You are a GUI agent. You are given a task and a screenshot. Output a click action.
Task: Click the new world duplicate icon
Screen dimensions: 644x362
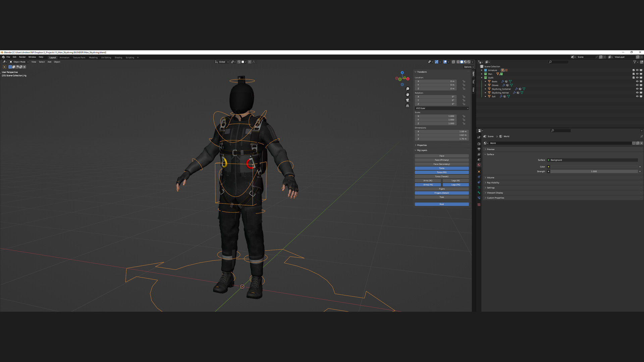point(638,143)
